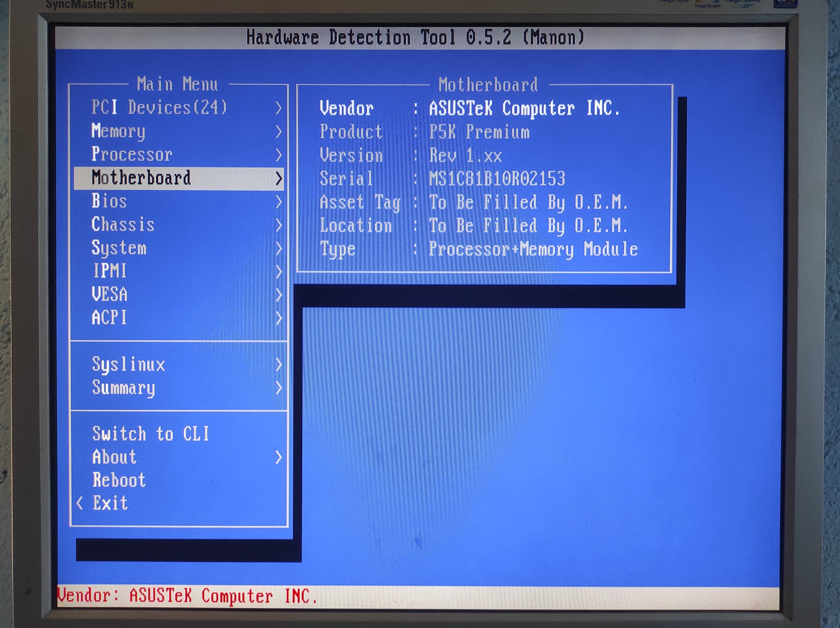Select the ACPI menu entry

(x=110, y=318)
